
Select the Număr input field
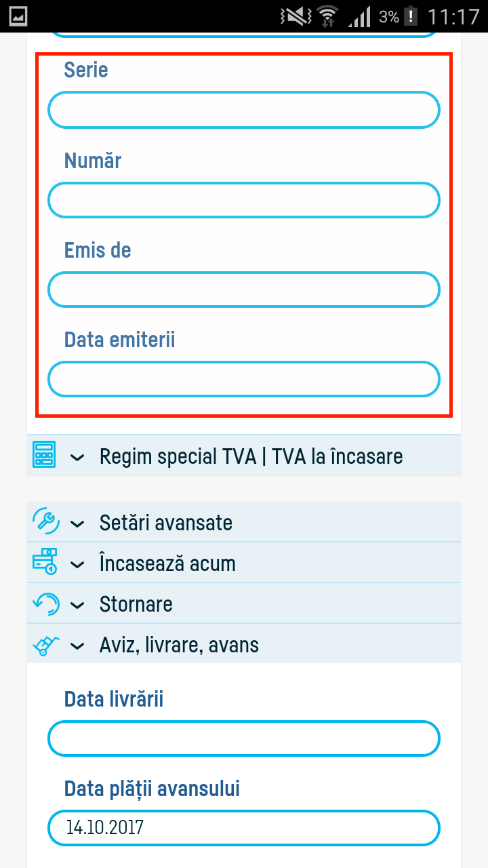pyautogui.click(x=244, y=200)
